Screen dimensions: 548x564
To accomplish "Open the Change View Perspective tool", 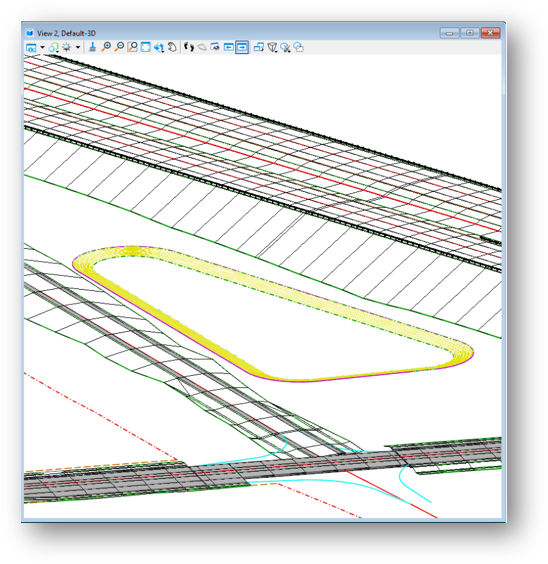I will click(272, 47).
